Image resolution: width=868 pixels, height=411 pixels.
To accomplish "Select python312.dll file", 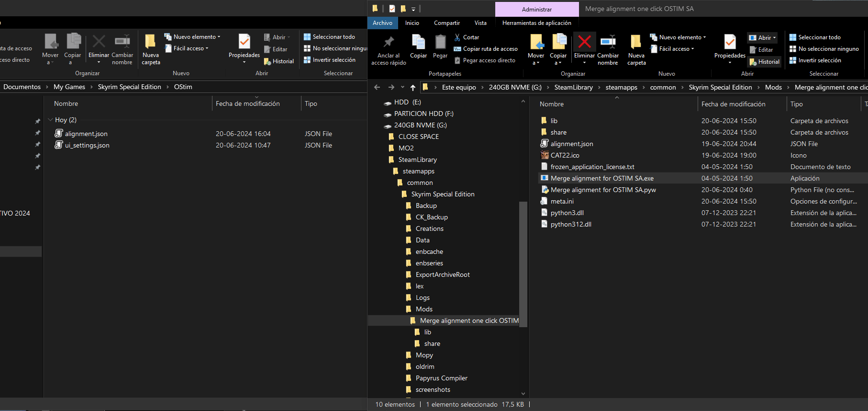I will click(x=571, y=224).
